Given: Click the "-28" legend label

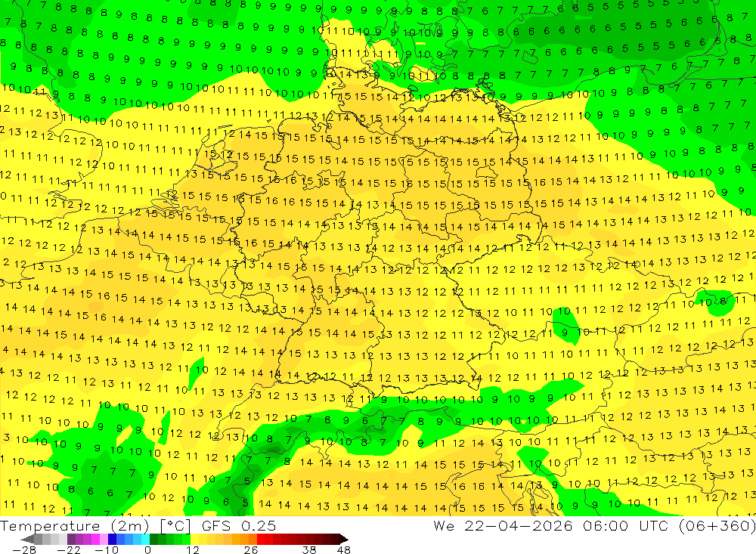Looking at the screenshot, I should pyautogui.click(x=24, y=550).
